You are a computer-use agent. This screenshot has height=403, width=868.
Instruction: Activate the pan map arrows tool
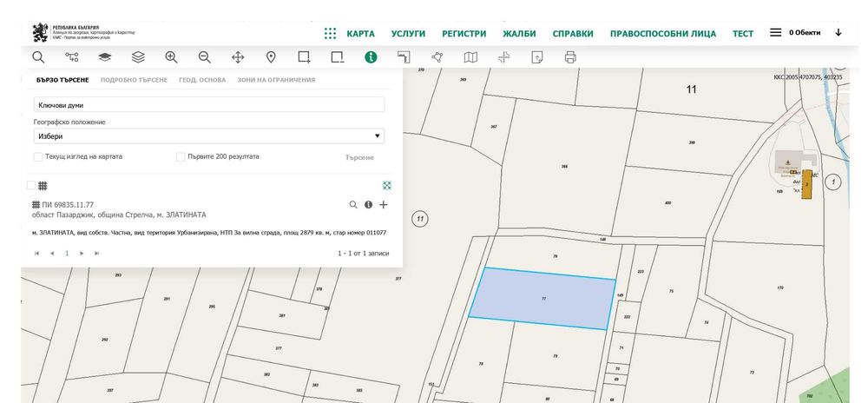tap(238, 57)
